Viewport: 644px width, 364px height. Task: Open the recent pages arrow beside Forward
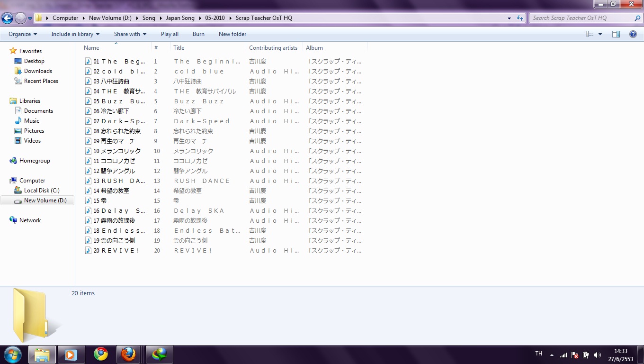[x=30, y=18]
